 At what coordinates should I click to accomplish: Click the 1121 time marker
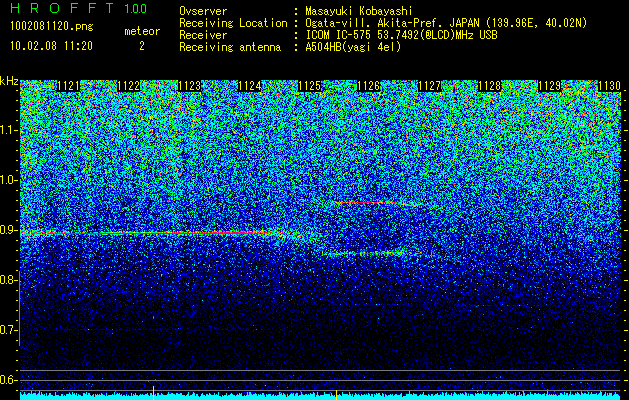coord(69,86)
